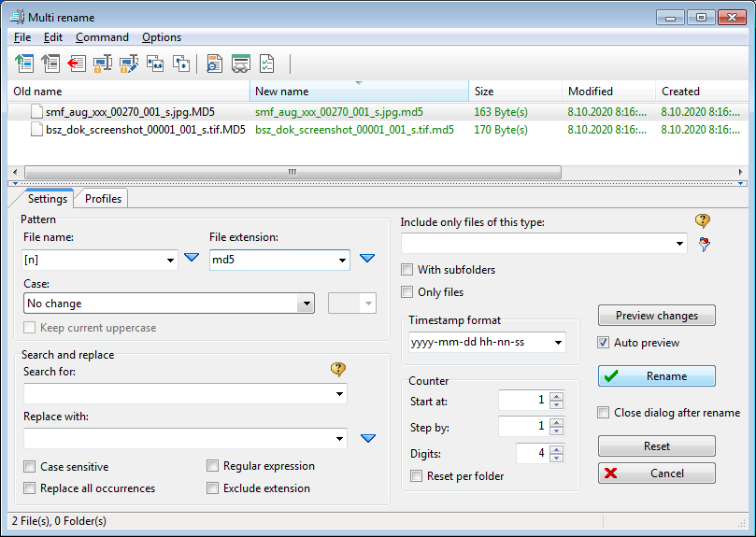Sort by the Old name column header
The width and height of the screenshot is (756, 537).
coord(128,92)
